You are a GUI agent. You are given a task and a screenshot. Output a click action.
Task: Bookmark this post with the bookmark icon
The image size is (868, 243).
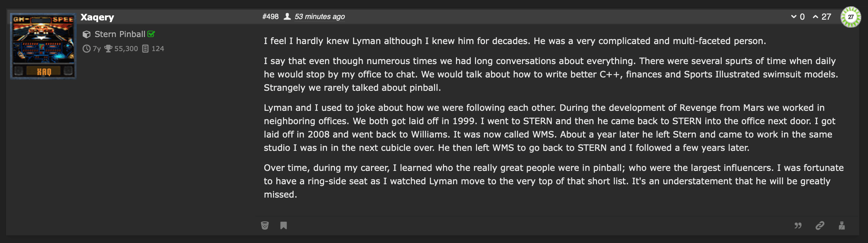pos(284,225)
